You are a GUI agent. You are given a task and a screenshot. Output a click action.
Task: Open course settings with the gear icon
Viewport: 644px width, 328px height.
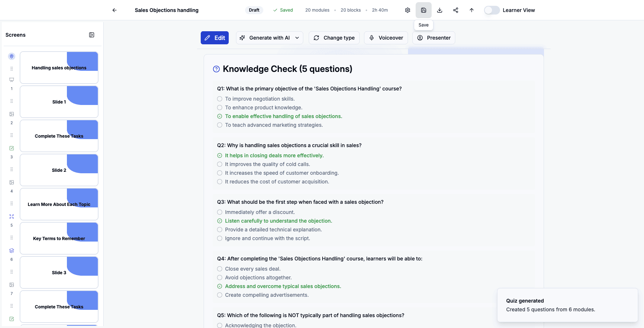[x=408, y=10]
